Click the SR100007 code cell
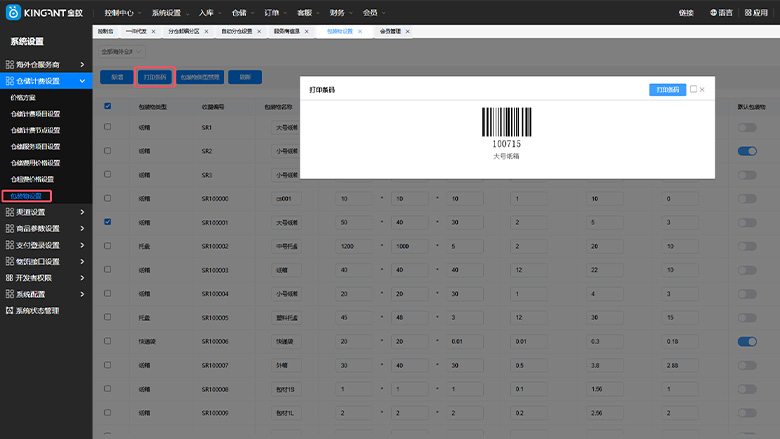Viewport: 780px width, 439px height. 215,365
